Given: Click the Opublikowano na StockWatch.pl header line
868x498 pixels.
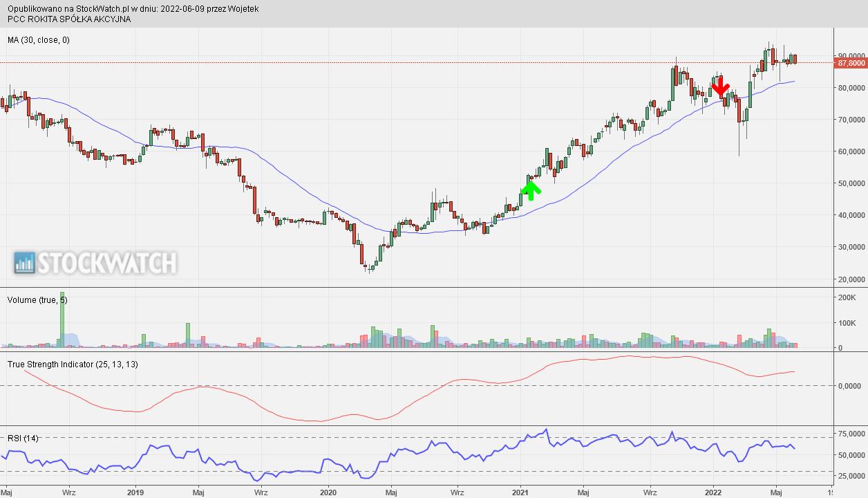Looking at the screenshot, I should coord(133,9).
